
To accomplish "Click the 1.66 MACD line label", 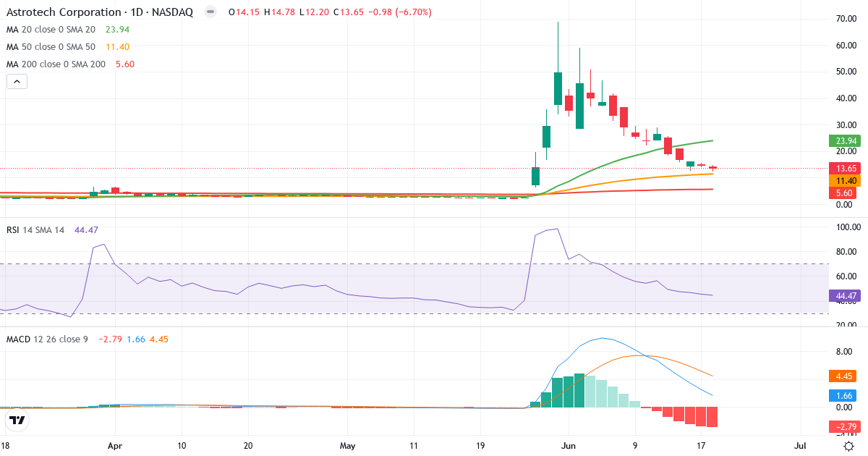I will pyautogui.click(x=844, y=395).
